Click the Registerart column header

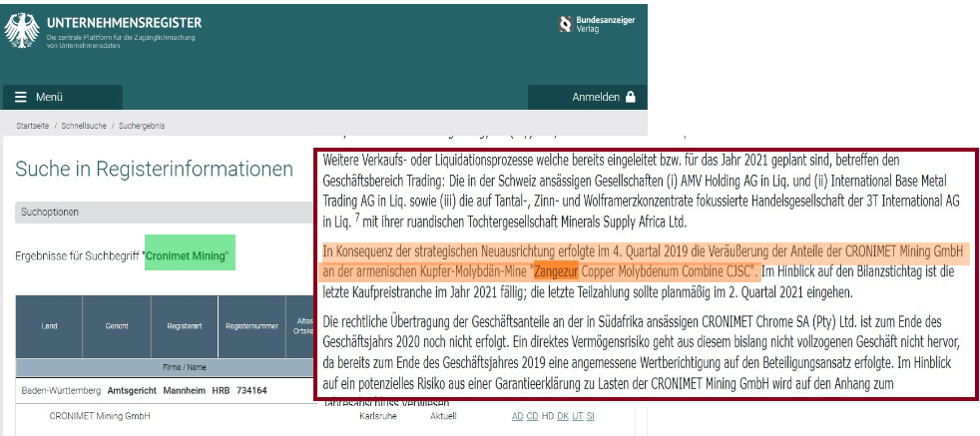(185, 326)
